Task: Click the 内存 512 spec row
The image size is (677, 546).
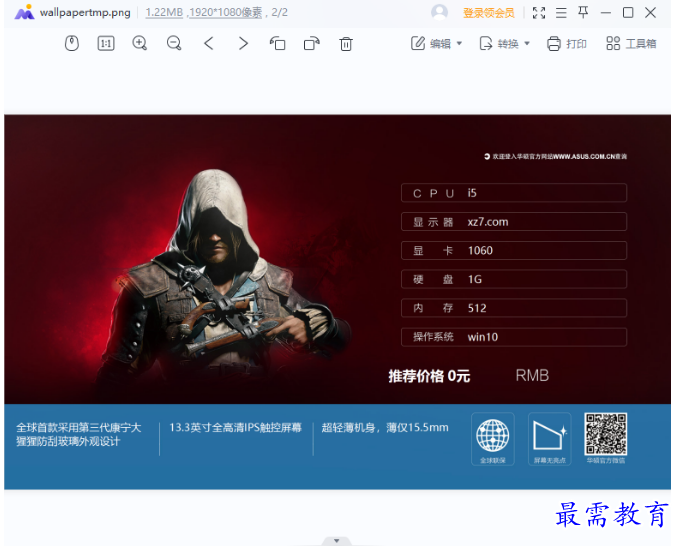Action: 514,308
